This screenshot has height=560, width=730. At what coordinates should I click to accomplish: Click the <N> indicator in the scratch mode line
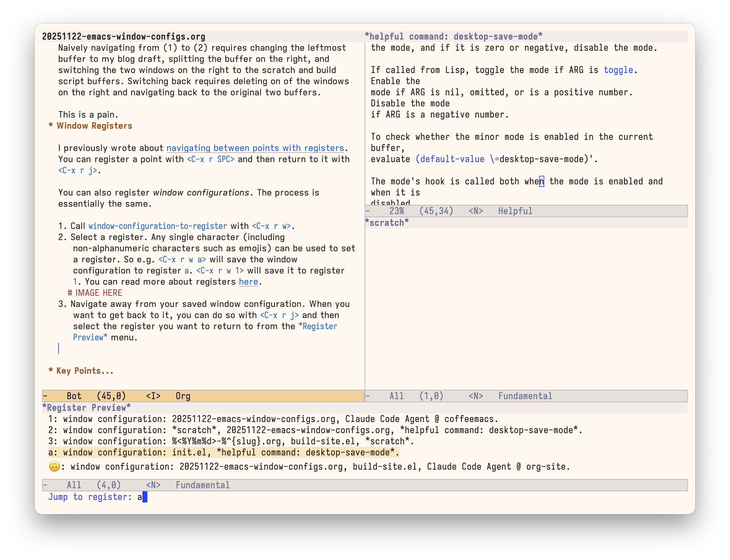click(476, 396)
